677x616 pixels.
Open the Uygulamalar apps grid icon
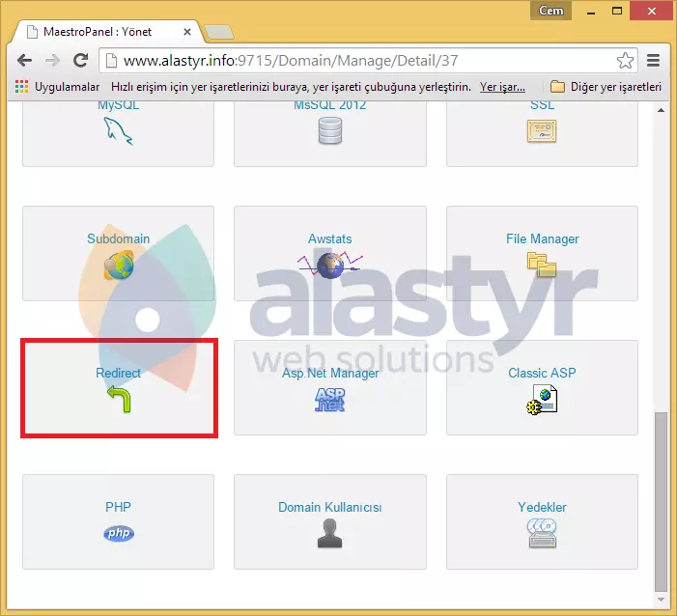point(21,86)
